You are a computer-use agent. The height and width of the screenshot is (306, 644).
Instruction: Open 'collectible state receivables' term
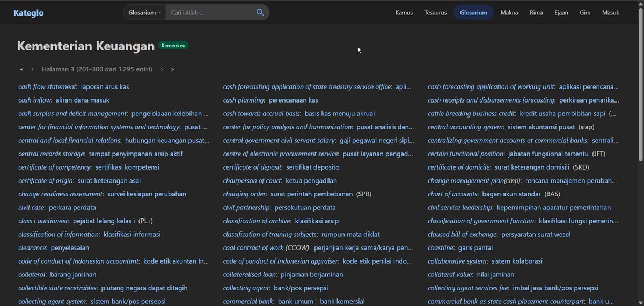click(x=57, y=288)
